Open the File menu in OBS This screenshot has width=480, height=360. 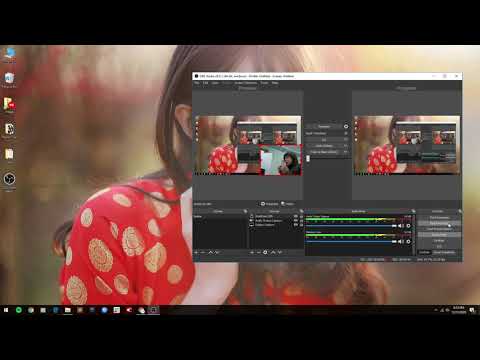(x=197, y=83)
